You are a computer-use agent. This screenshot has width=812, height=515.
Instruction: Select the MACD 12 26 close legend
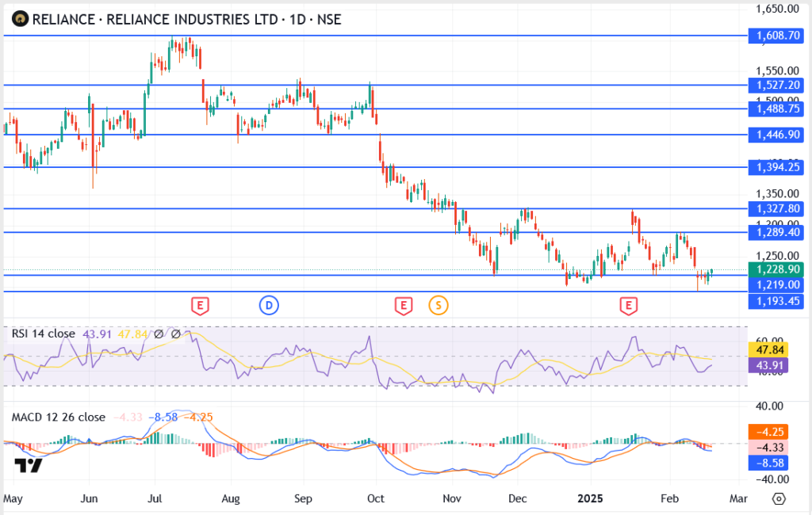pyautogui.click(x=57, y=417)
